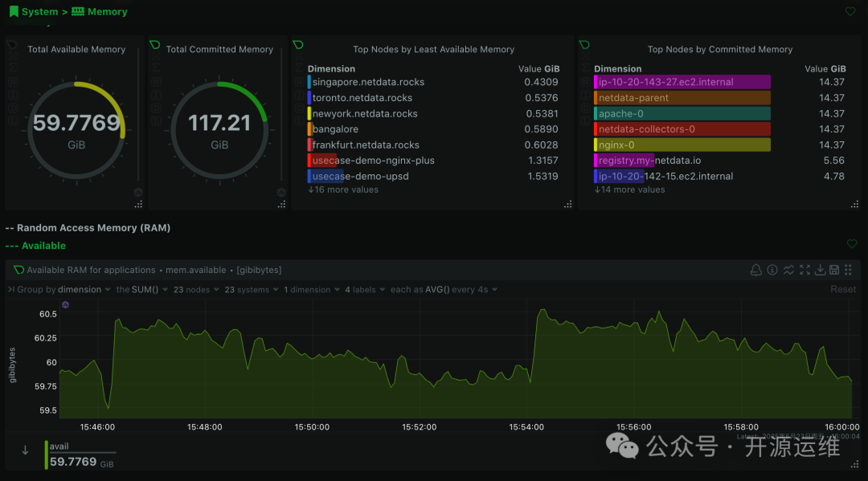The image size is (868, 481).
Task: Select the newyork.netdata.rocks row
Action: coord(433,113)
